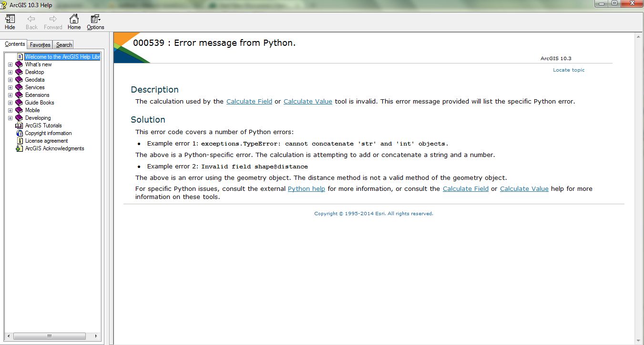
Task: Click the book icon beside Desktop
Action: (19, 72)
